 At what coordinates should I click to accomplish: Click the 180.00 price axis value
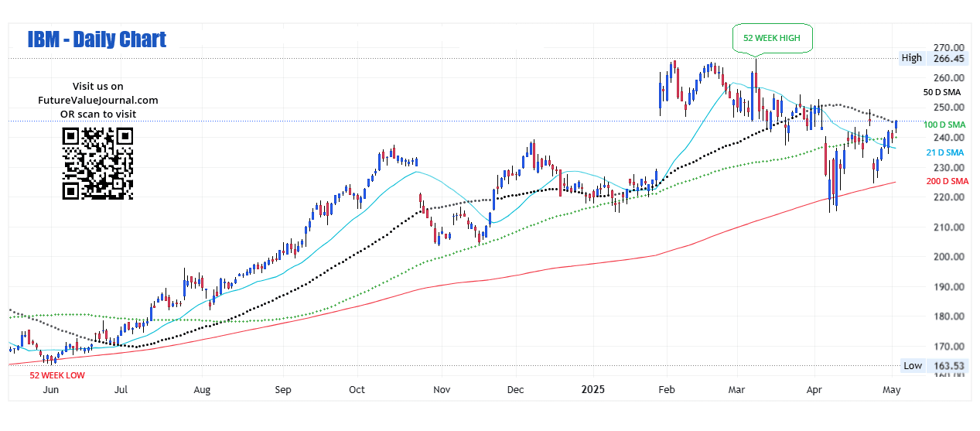(949, 316)
